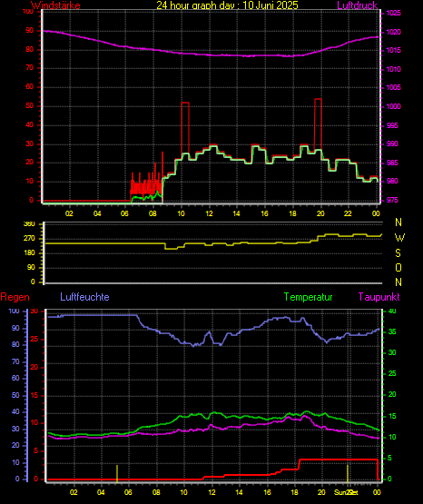
Task: Select the 24 hour graph date title
Action: tap(227, 5)
